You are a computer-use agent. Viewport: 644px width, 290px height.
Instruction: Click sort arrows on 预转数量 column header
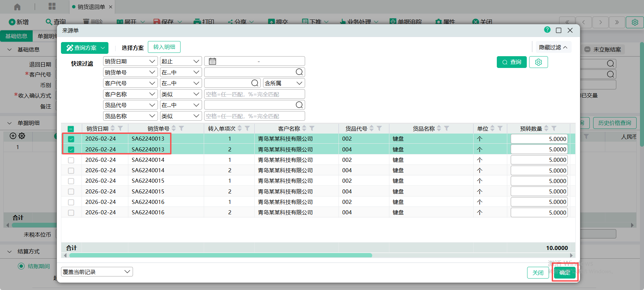546,128
